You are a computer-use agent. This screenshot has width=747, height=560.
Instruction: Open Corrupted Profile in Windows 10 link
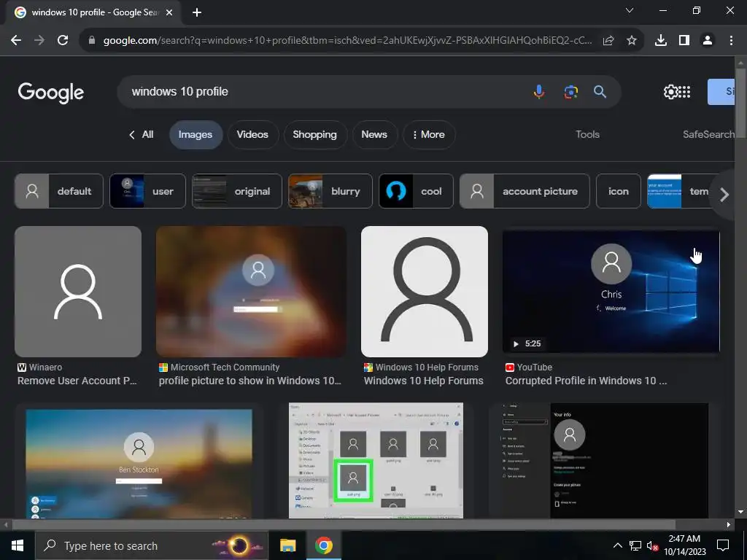586,381
